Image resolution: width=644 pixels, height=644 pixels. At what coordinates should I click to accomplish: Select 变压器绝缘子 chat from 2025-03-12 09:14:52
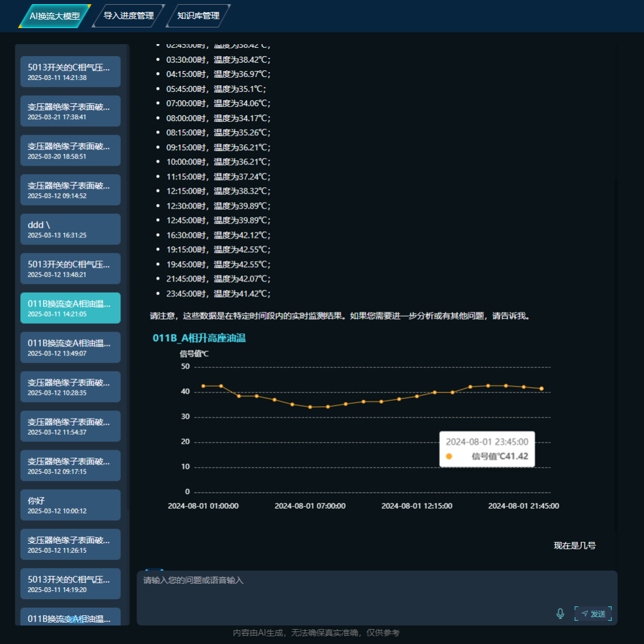[70, 190]
